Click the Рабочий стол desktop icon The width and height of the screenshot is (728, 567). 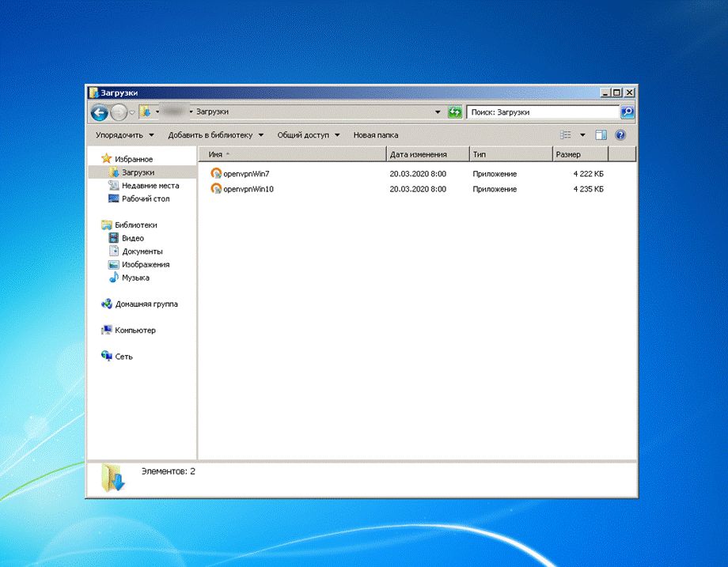114,198
